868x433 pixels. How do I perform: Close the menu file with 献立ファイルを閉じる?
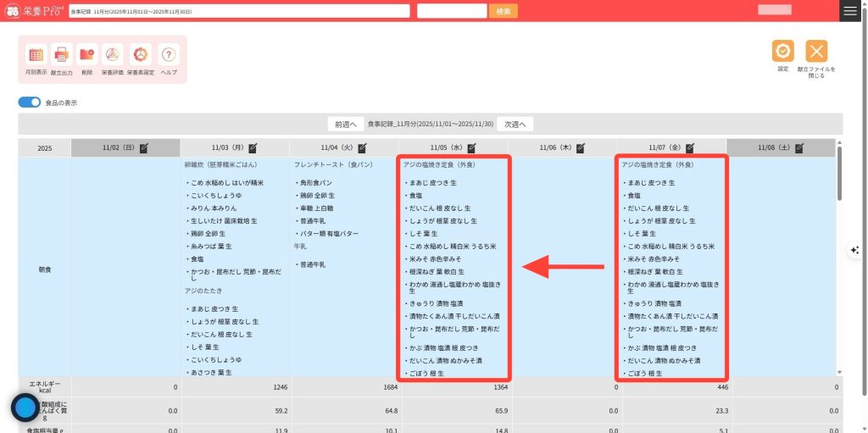point(816,51)
